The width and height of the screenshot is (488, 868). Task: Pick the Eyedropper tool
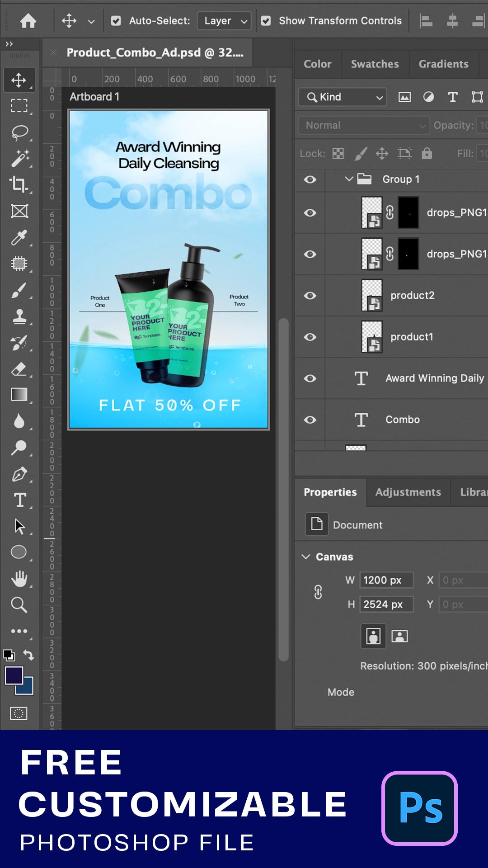19,238
